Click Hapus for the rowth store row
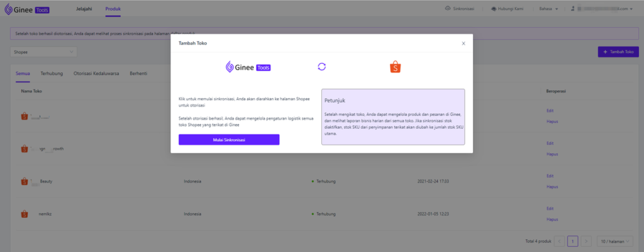The height and width of the screenshot is (252, 644). [x=552, y=154]
